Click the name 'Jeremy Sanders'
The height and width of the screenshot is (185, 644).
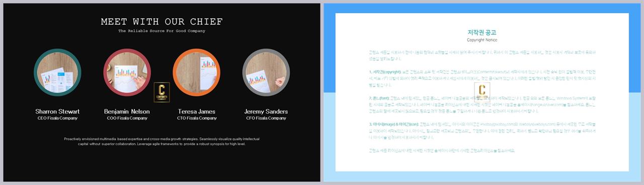266,111
